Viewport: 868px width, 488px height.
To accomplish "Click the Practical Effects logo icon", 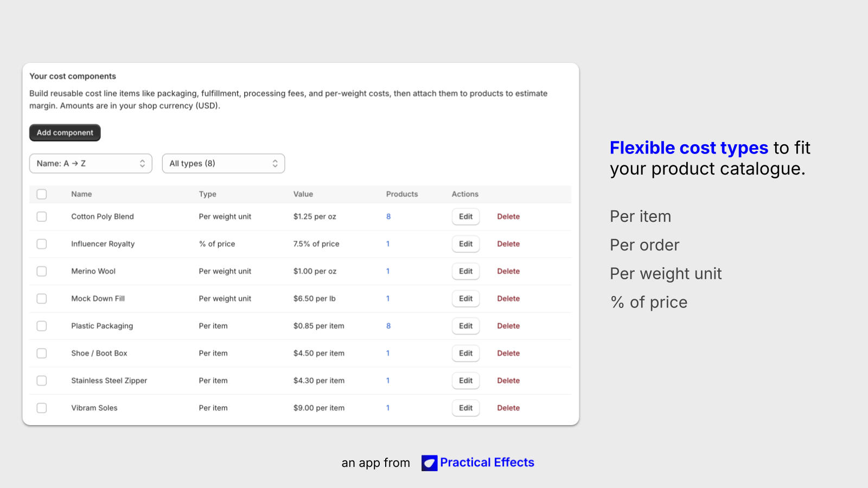I will (x=429, y=463).
